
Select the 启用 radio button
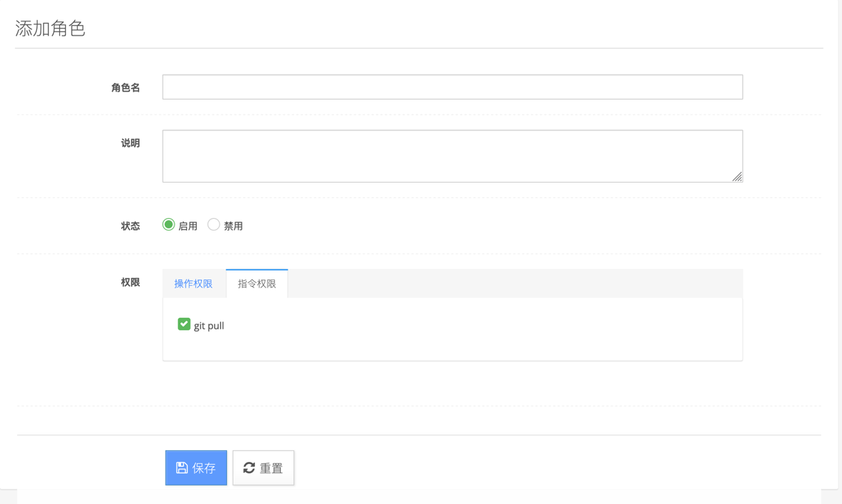(169, 225)
